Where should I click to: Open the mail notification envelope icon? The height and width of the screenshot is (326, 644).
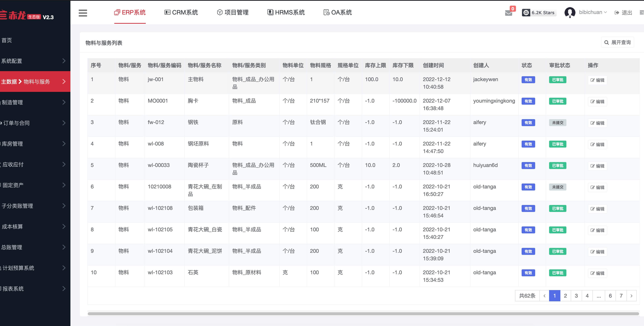tap(508, 13)
